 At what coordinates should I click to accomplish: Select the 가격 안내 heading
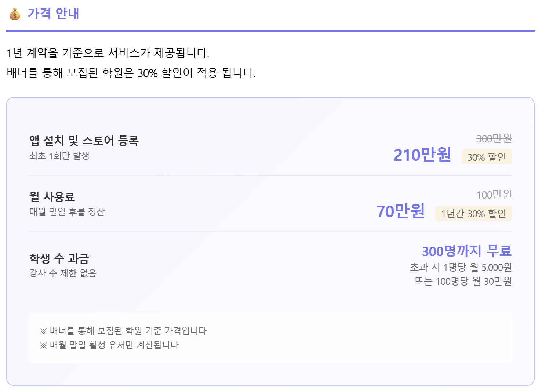click(x=53, y=14)
